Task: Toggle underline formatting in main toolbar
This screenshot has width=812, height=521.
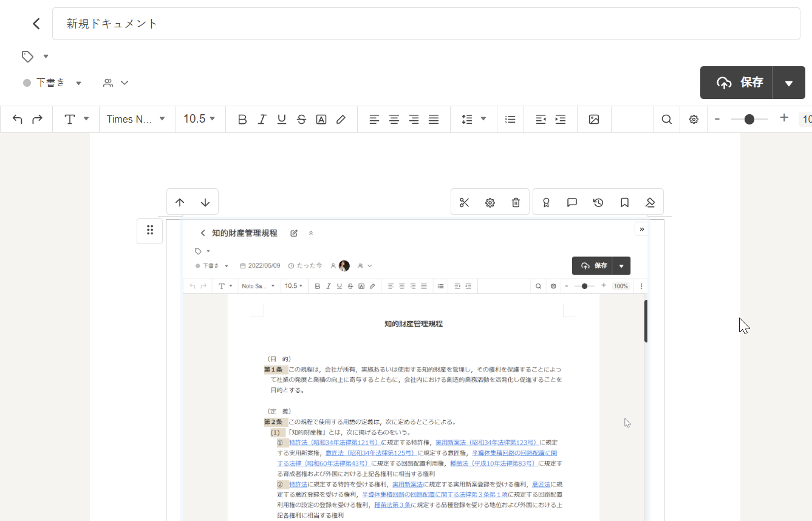Action: pos(282,120)
